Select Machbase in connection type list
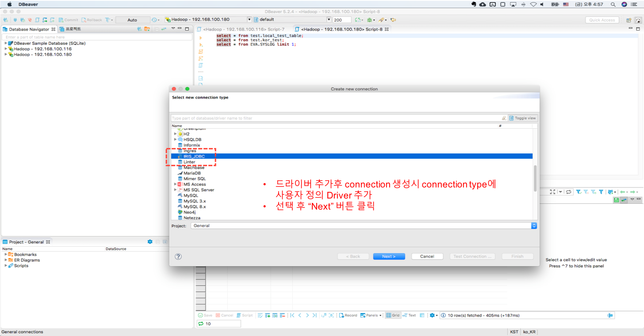Image resolution: width=644 pixels, height=336 pixels. pos(194,168)
